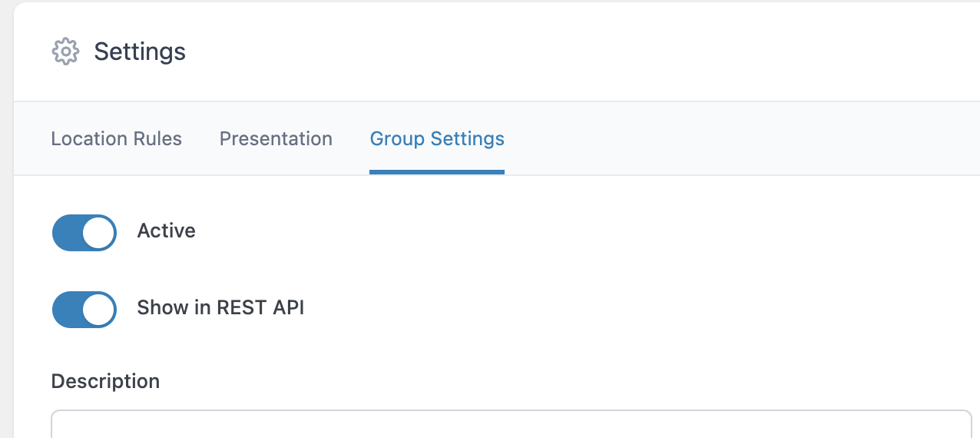Click the blue track of REST API switch
Viewport: 980px width, 438px height.
(67, 309)
